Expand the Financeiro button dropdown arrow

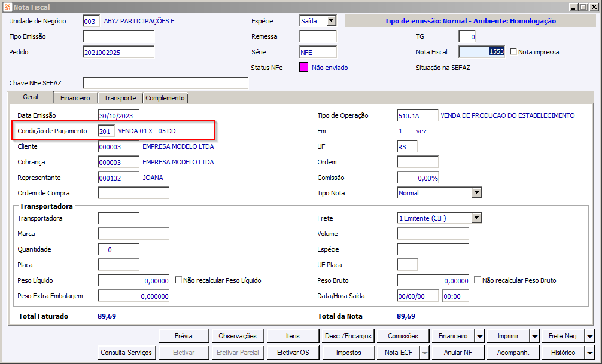480,336
